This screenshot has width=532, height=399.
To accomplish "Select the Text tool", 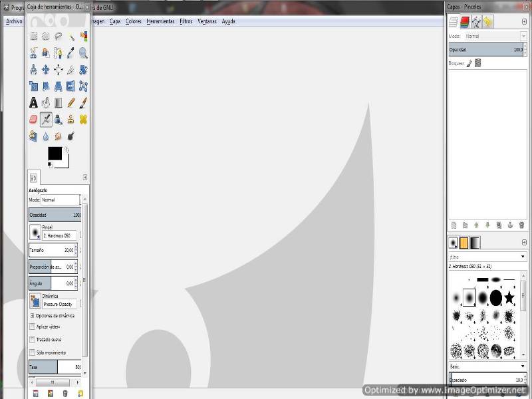I will (34, 103).
